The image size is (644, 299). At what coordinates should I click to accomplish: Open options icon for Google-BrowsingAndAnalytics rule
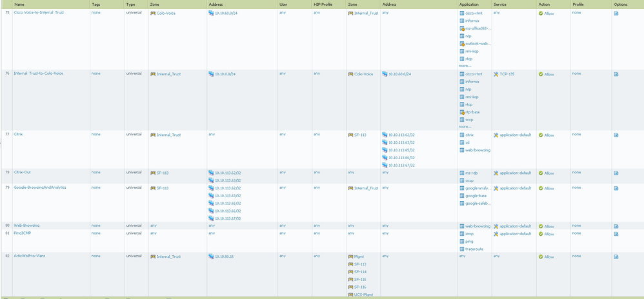[616, 188]
